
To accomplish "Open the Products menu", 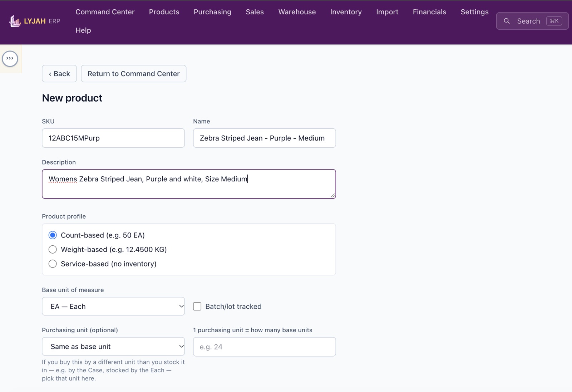I will pos(164,12).
